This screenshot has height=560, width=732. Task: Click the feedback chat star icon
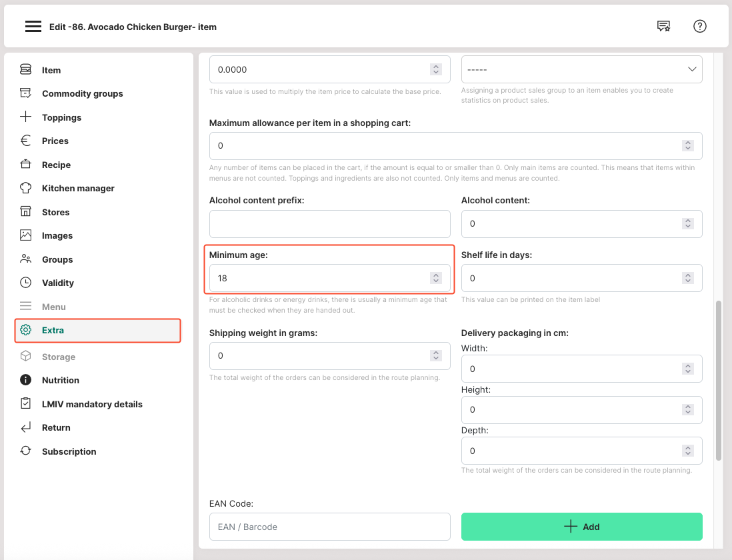tap(663, 27)
